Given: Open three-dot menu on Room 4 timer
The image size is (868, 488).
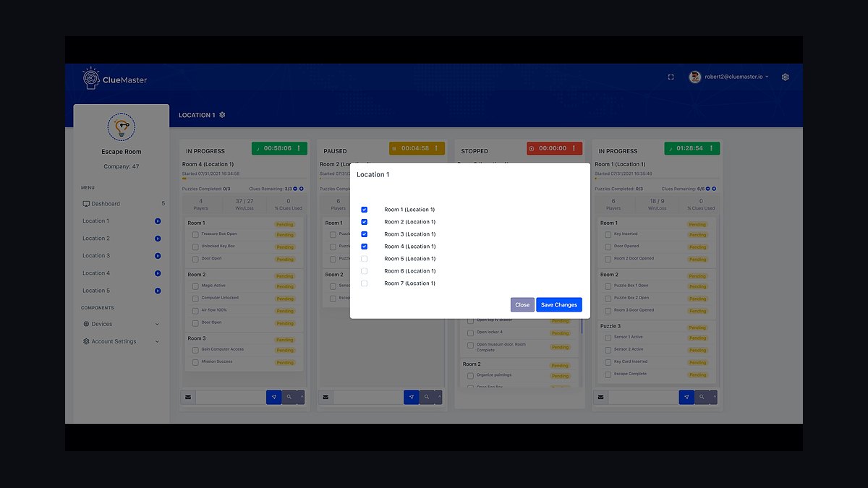Looking at the screenshot, I should click(x=299, y=148).
